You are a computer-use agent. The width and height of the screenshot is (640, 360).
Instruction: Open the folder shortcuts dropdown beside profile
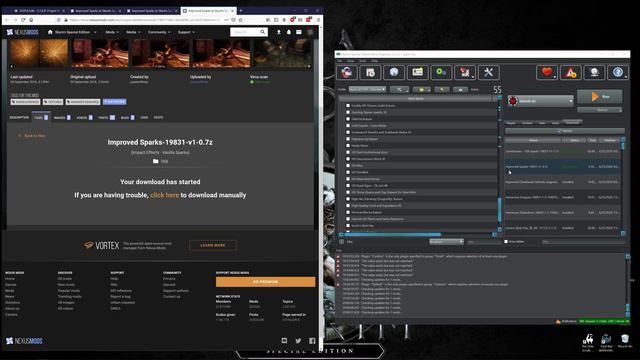421,89
